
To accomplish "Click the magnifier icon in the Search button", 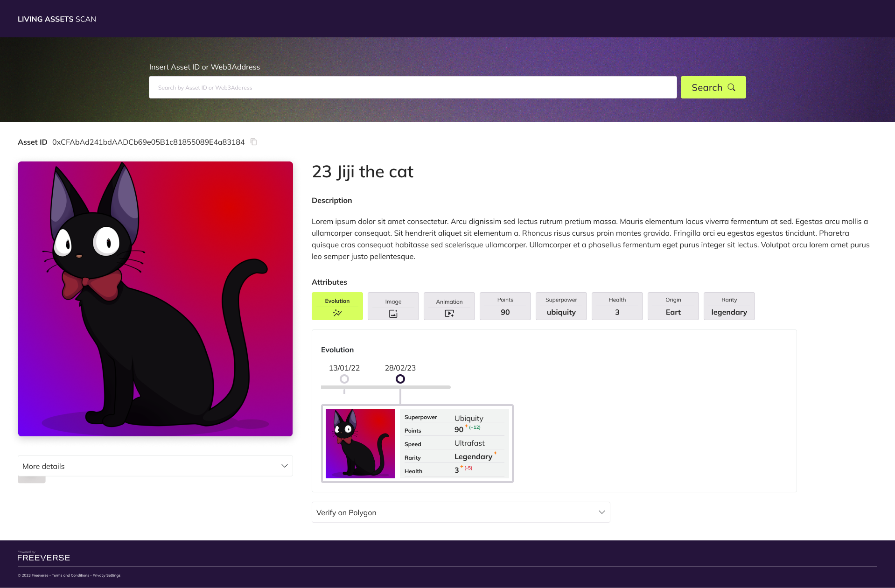I will (731, 87).
